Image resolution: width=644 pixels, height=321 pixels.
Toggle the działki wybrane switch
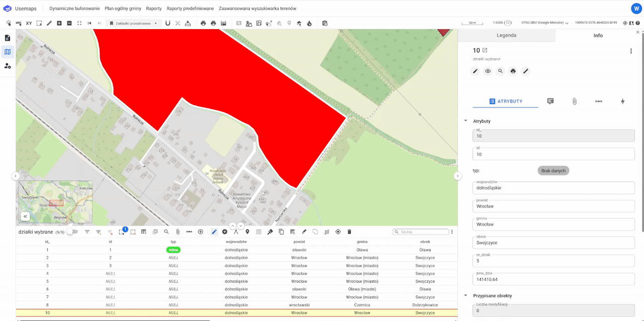click(72, 232)
